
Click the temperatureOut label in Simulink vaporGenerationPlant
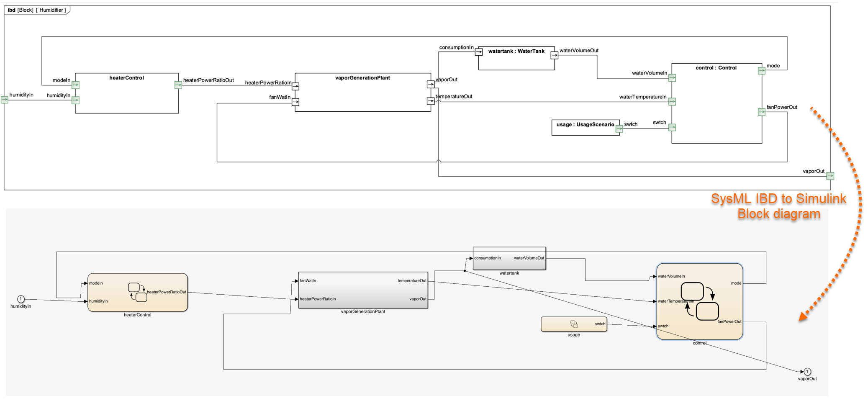tap(412, 281)
